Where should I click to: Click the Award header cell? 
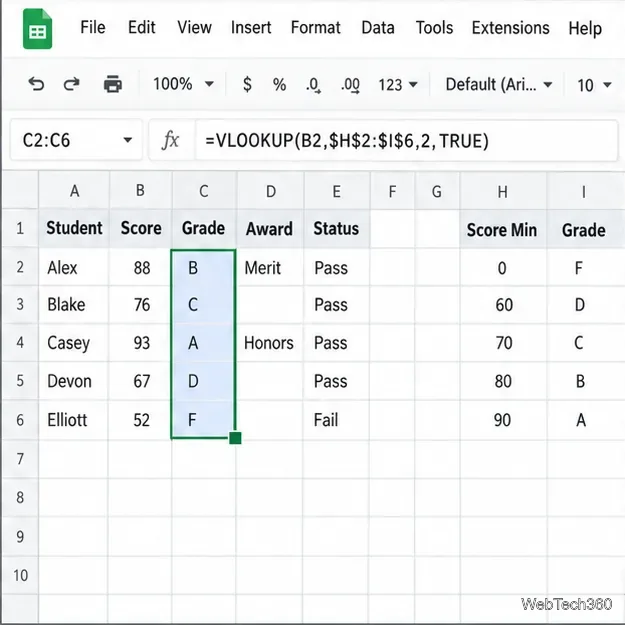pyautogui.click(x=270, y=228)
